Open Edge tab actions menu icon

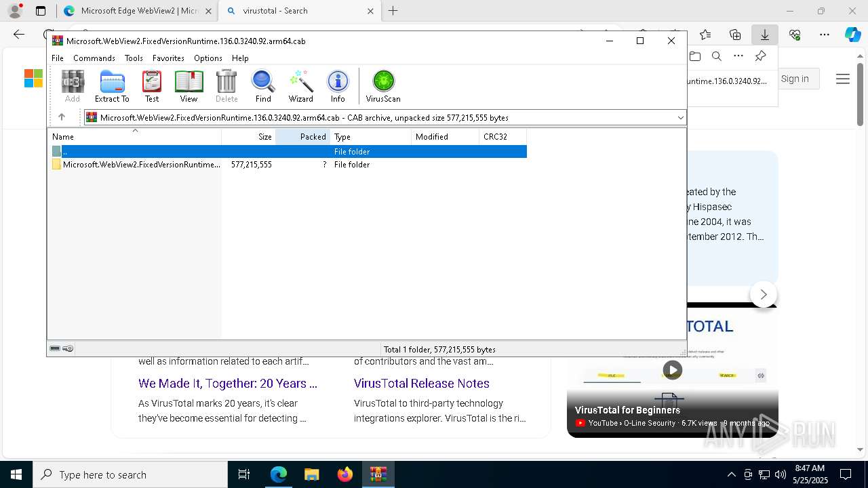tap(41, 11)
